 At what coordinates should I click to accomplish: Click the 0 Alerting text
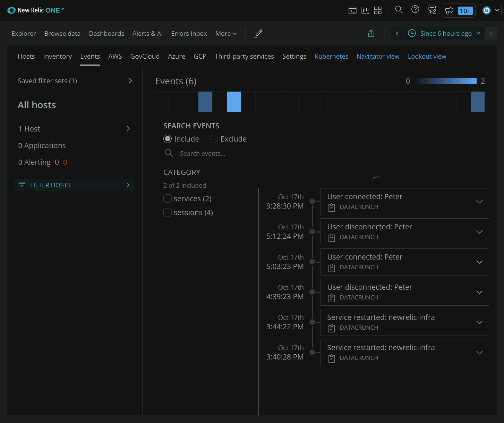[x=34, y=162]
